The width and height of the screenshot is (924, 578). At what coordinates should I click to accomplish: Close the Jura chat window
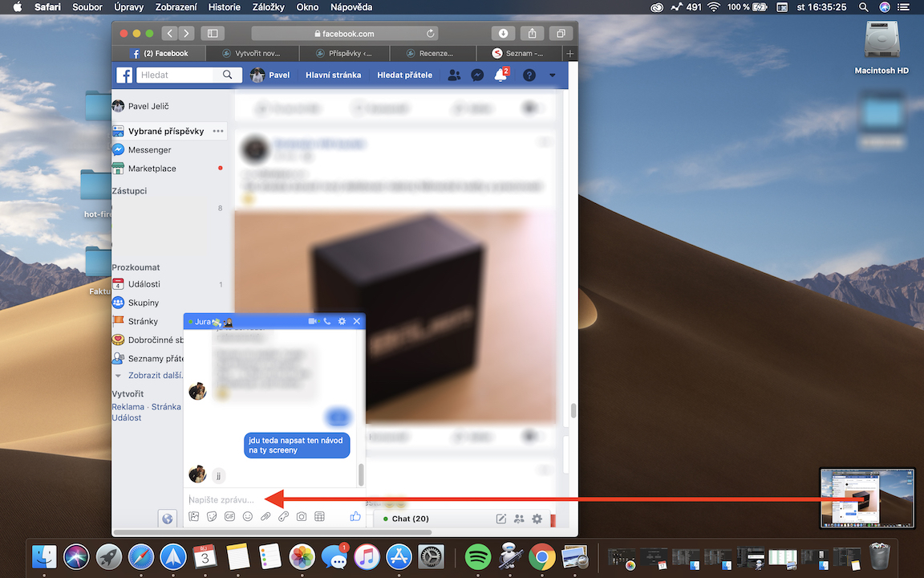356,321
